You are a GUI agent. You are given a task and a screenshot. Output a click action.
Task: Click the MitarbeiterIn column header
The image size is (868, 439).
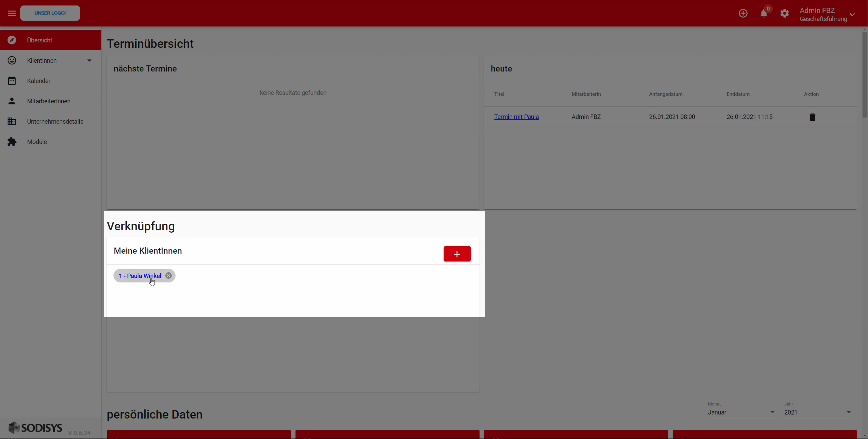click(x=586, y=94)
